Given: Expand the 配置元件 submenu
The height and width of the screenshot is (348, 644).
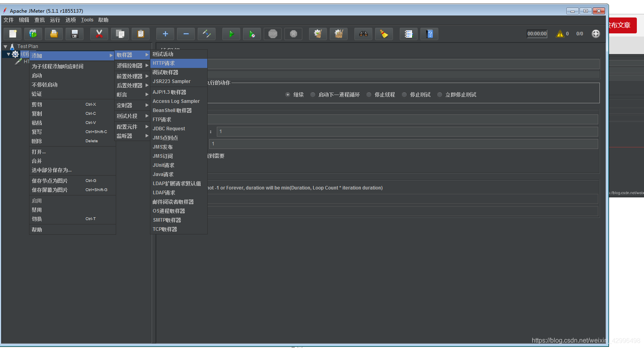Looking at the screenshot, I should tap(132, 127).
